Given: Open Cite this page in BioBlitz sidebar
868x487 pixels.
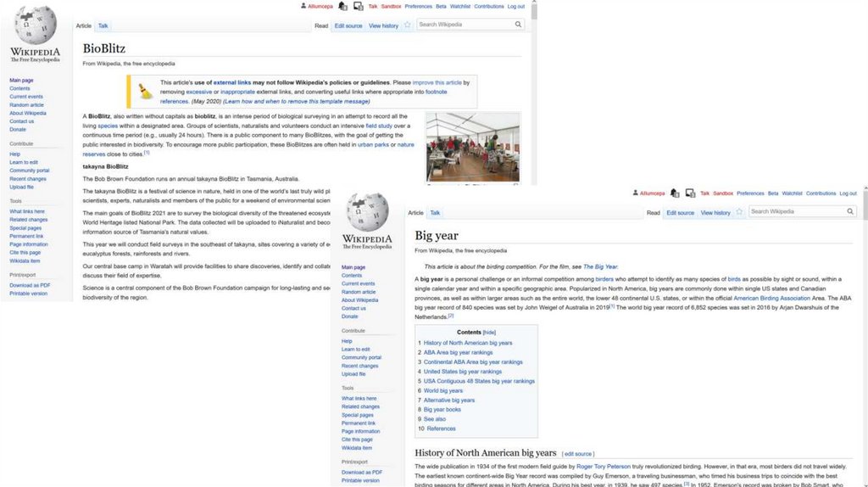Looking at the screenshot, I should point(25,253).
